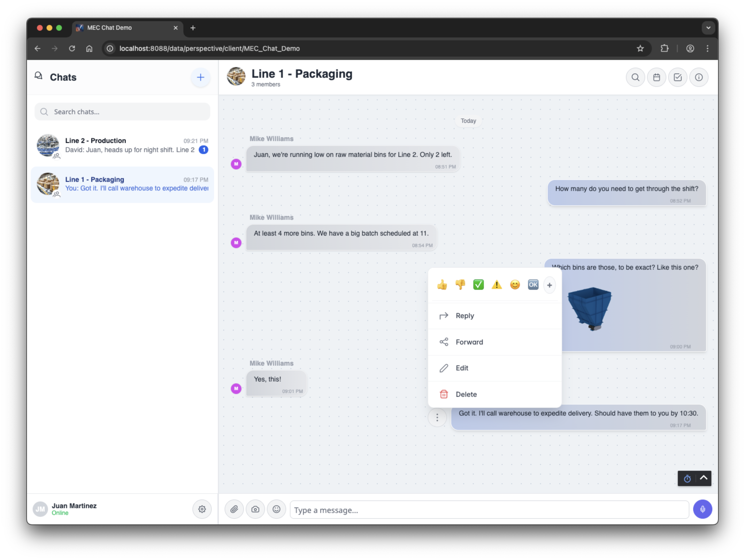Record a voice message with the microphone button
Image resolution: width=745 pixels, height=560 pixels.
click(703, 509)
